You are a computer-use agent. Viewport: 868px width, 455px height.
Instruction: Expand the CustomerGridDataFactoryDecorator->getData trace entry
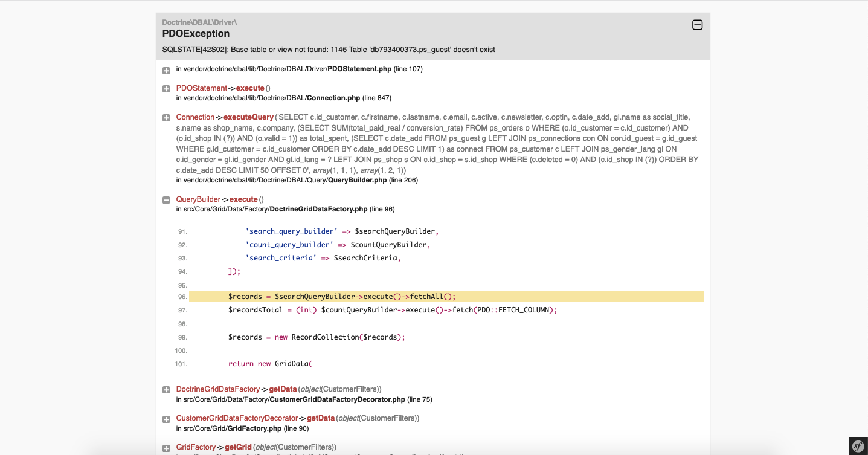166,419
